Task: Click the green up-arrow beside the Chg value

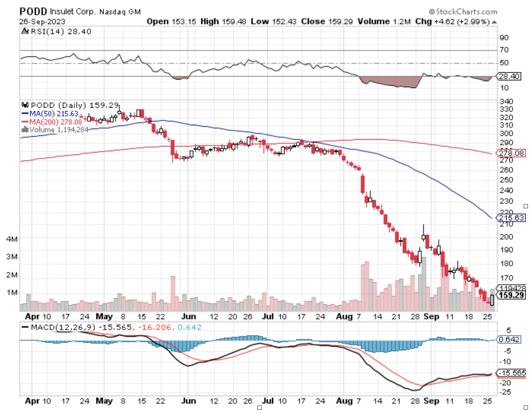Action: tap(494, 22)
